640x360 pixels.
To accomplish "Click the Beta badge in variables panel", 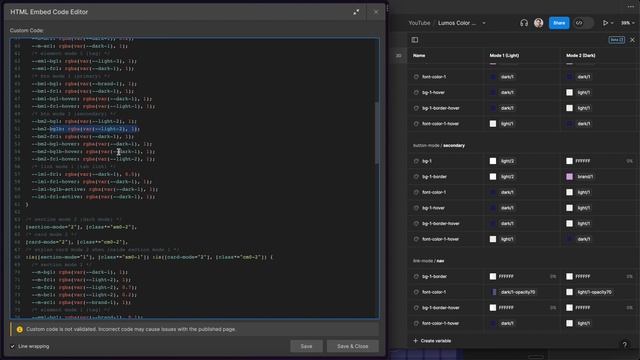I will click(x=616, y=40).
